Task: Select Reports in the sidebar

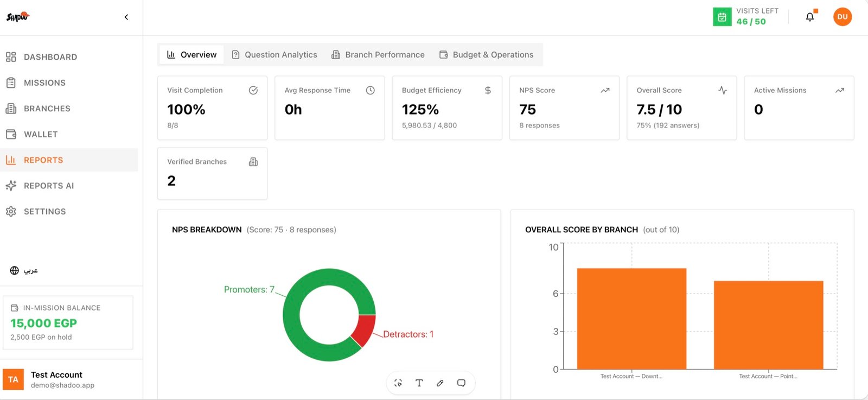Action: [69, 160]
